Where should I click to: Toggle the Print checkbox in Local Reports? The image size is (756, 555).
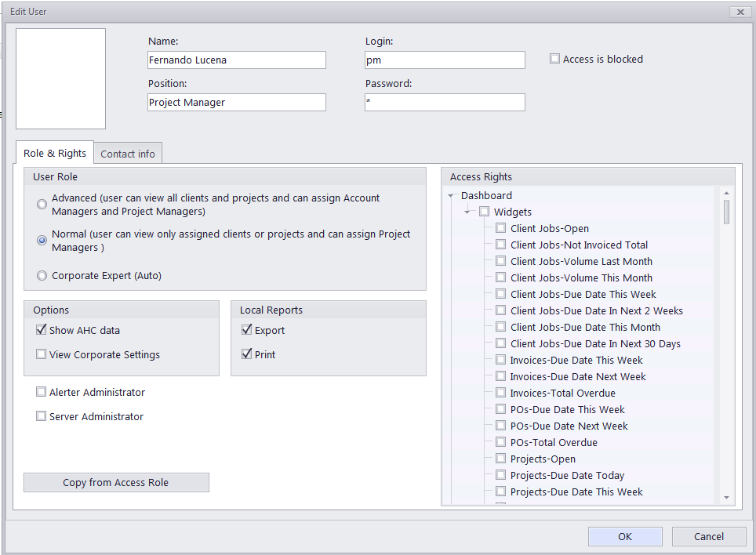(246, 354)
